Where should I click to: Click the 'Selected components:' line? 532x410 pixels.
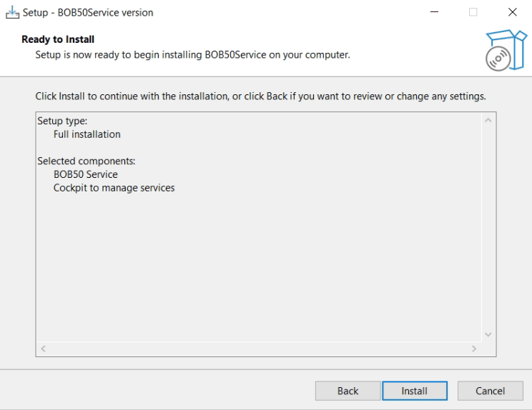(x=87, y=161)
